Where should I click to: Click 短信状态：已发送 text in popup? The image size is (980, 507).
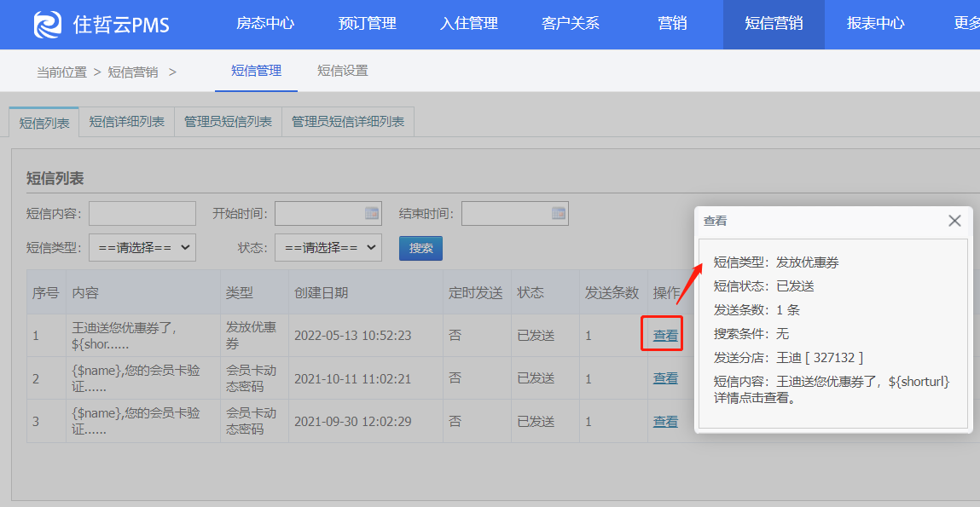[763, 286]
